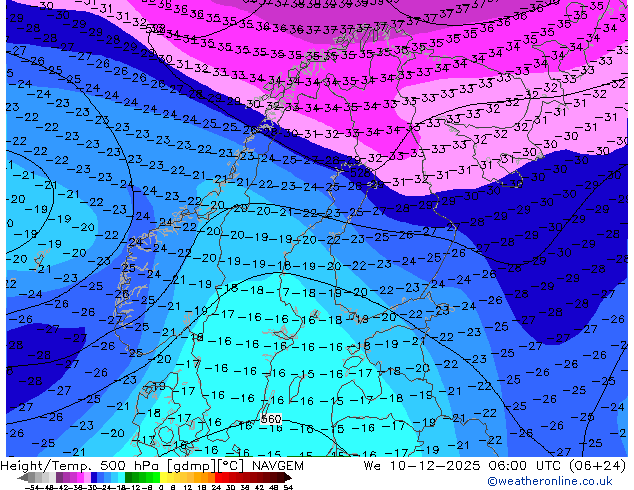Click the '-54' legend value

tap(32, 487)
